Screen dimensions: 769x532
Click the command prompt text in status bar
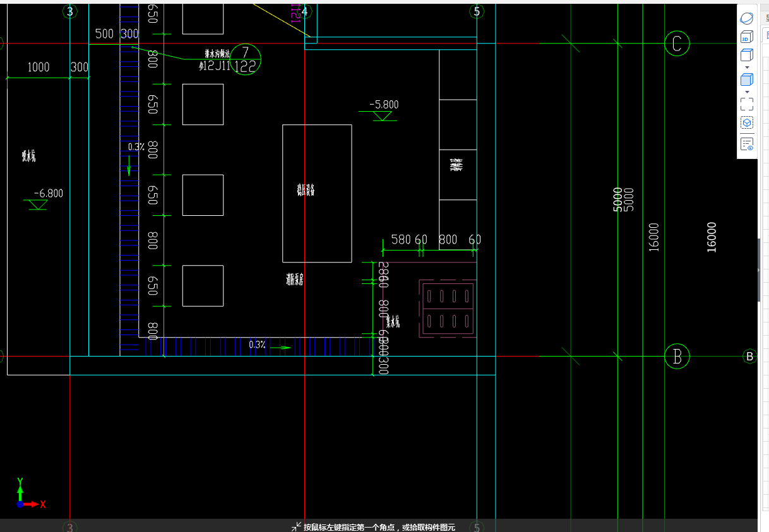pyautogui.click(x=379, y=527)
